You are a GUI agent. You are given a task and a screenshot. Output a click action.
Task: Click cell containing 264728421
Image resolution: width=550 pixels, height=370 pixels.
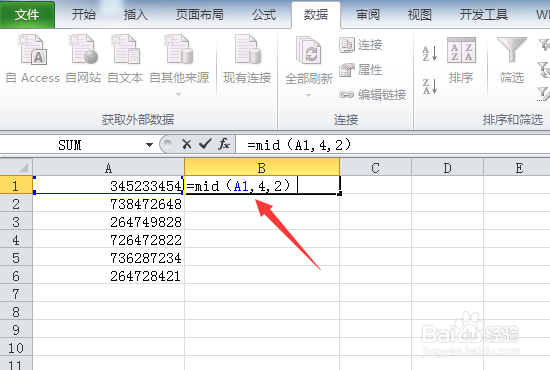(108, 276)
